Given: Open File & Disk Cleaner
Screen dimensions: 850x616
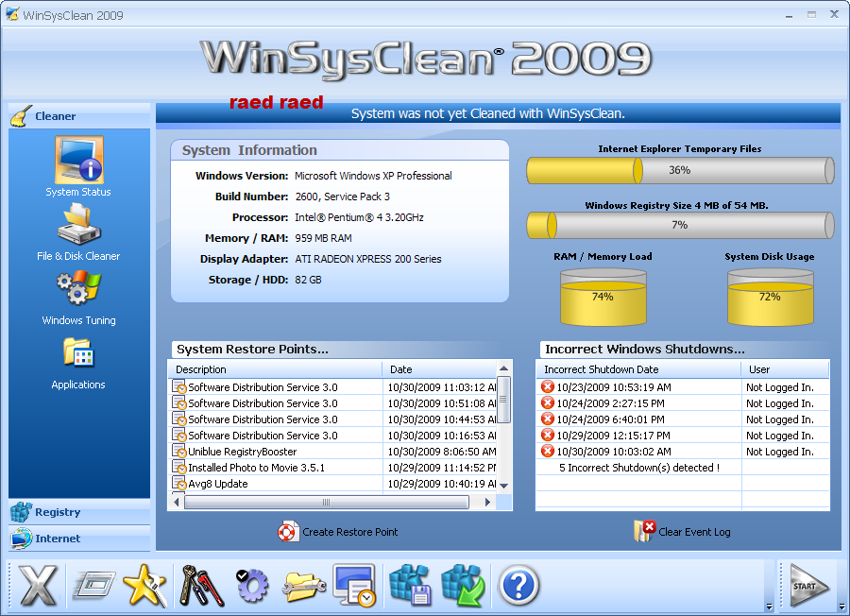Looking at the screenshot, I should [x=79, y=224].
